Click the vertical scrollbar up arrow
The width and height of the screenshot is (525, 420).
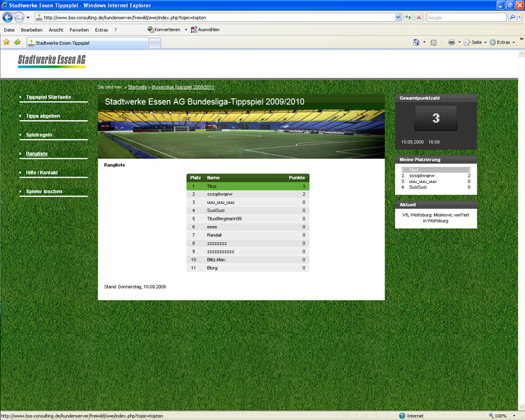coord(521,54)
